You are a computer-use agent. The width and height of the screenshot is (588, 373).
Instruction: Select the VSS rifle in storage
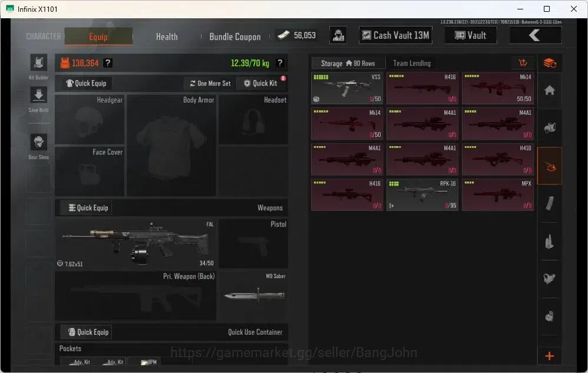coord(347,88)
